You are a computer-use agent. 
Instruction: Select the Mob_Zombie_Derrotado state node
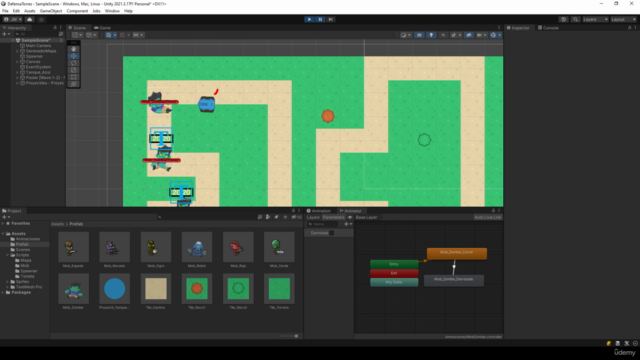pos(453,280)
